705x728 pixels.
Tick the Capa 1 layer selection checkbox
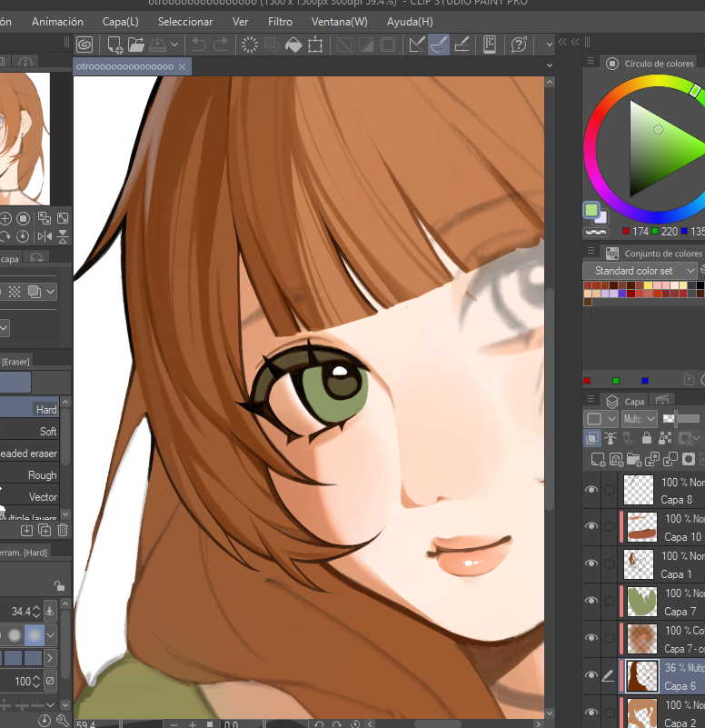pos(610,563)
